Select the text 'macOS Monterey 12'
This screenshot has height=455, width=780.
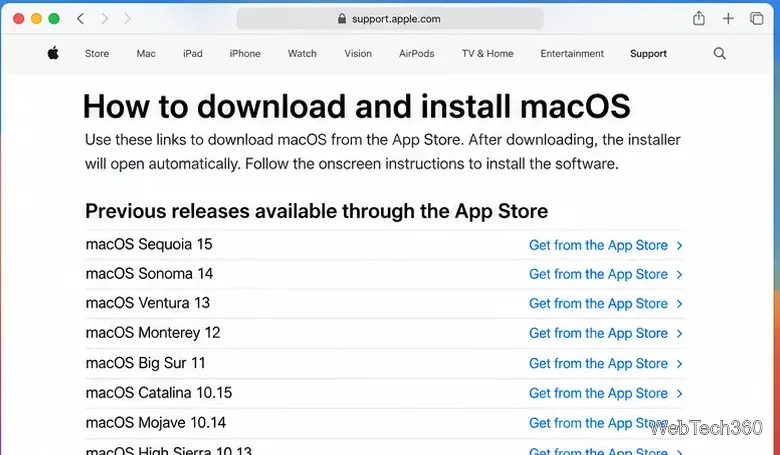click(153, 333)
